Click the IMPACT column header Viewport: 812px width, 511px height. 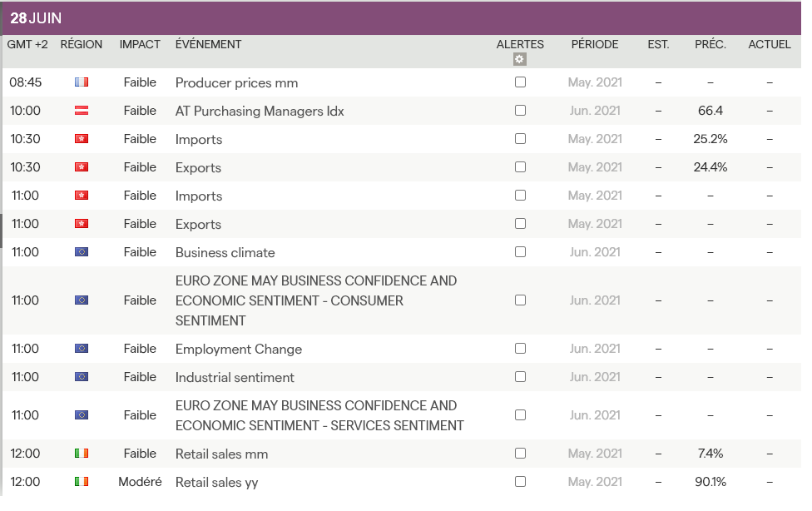(x=140, y=44)
